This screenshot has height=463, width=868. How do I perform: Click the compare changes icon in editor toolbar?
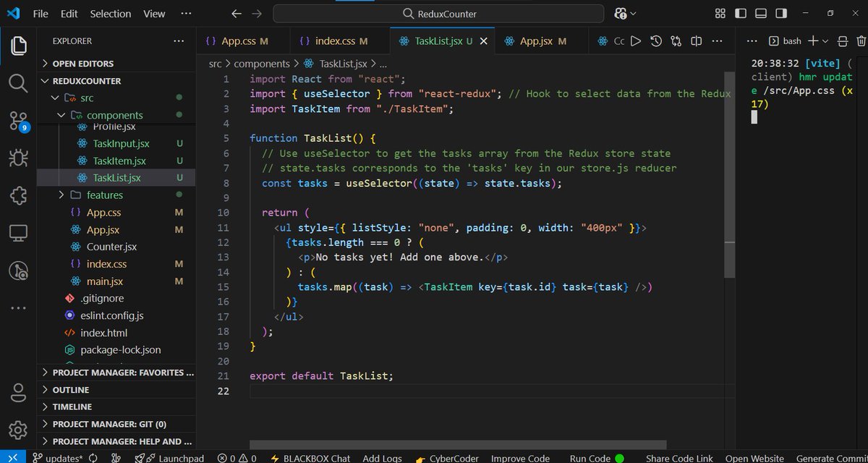coord(676,41)
